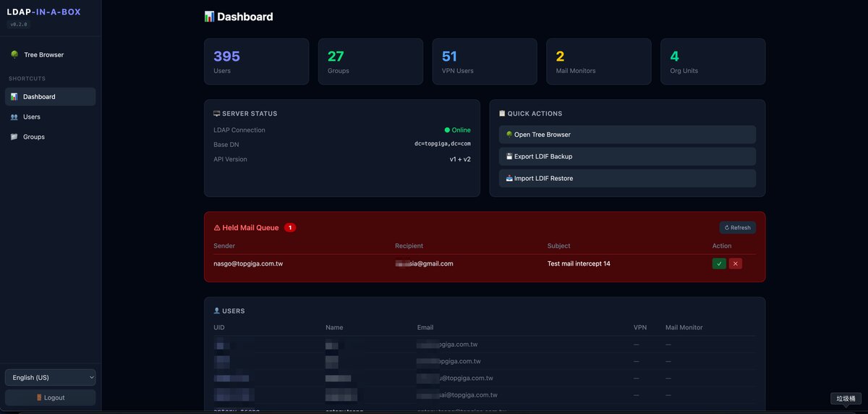Click the monitor icon beside SERVER STATUS
The width and height of the screenshot is (868, 414).
tap(217, 114)
